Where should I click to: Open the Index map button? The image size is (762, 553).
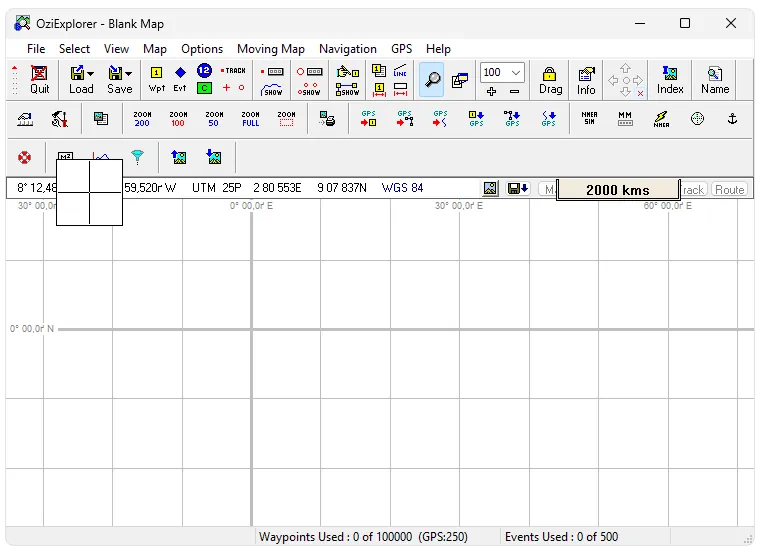[670, 80]
